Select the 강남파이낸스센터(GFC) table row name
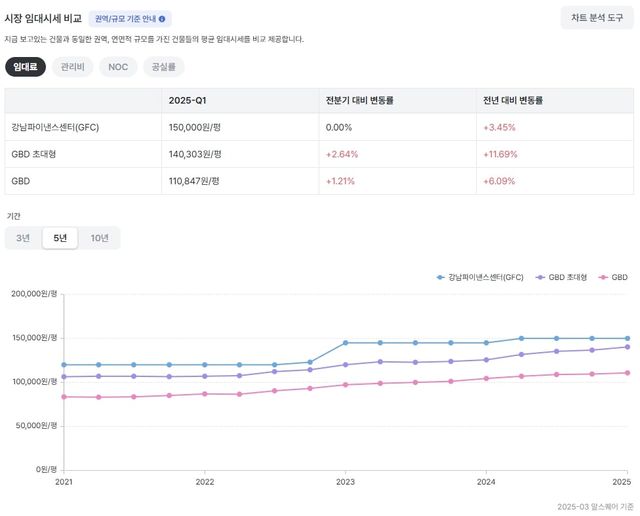 [x=55, y=128]
